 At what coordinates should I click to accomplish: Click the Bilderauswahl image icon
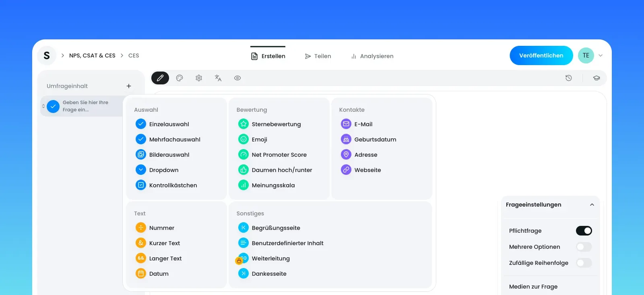click(141, 154)
